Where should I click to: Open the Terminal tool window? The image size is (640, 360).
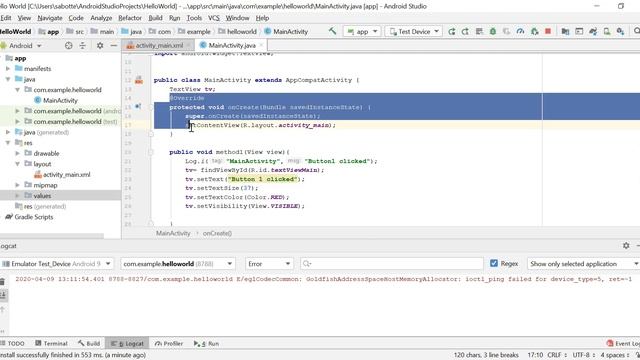[x=51, y=343]
